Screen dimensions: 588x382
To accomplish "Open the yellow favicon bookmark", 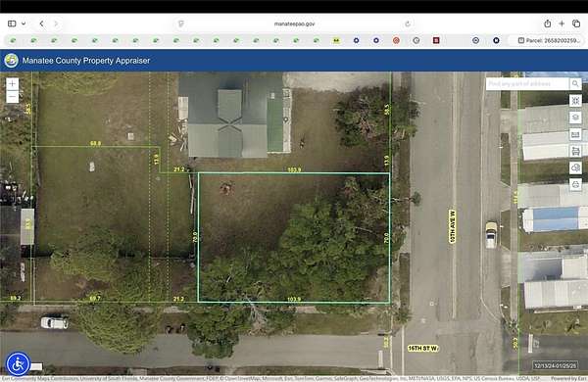I will [336, 40].
